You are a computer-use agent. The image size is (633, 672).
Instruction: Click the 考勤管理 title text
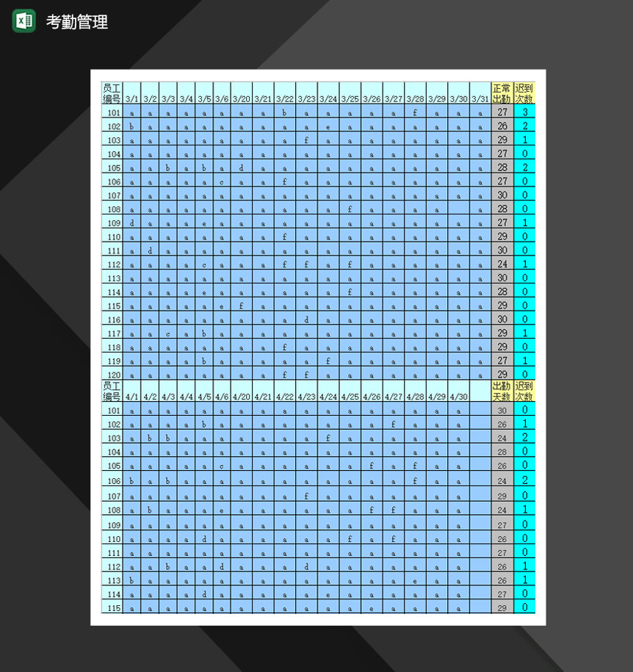point(77,22)
